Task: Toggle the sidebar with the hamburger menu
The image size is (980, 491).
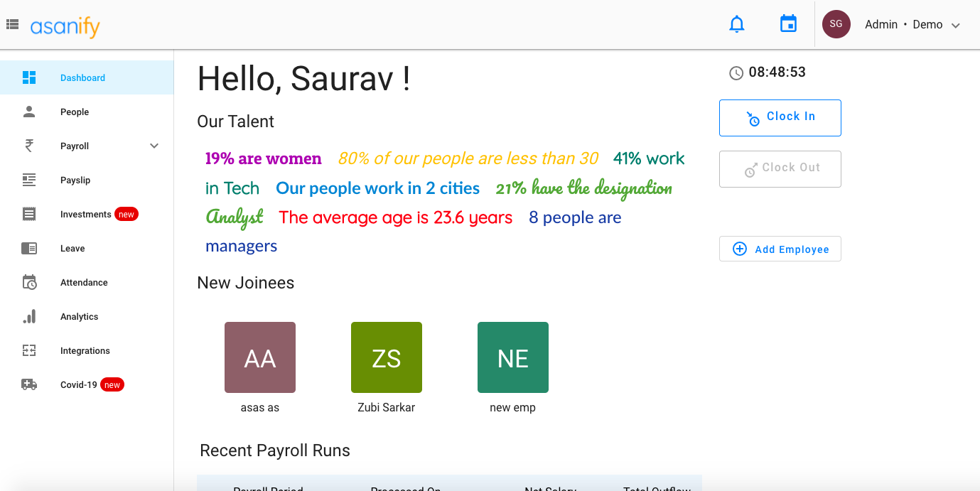Action: (12, 22)
